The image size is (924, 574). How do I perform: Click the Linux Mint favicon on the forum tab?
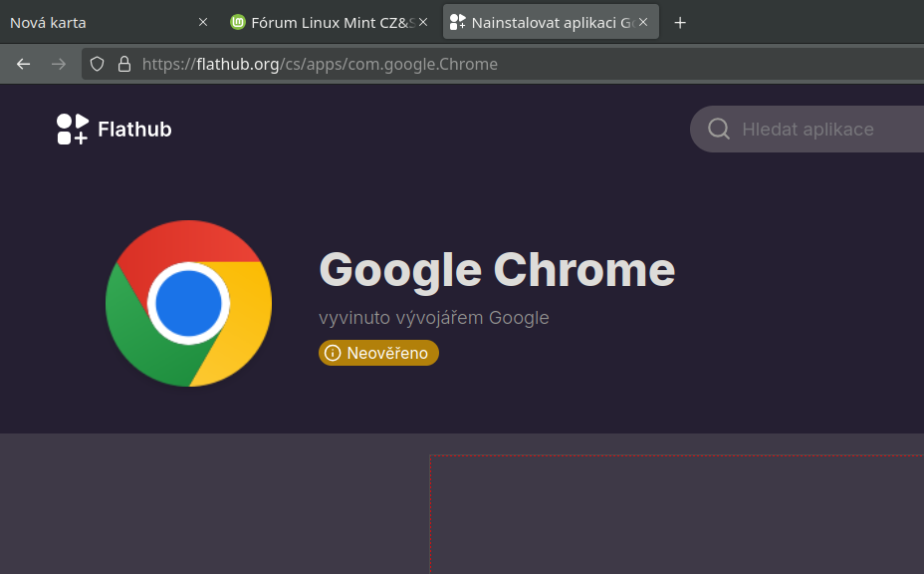pos(238,22)
